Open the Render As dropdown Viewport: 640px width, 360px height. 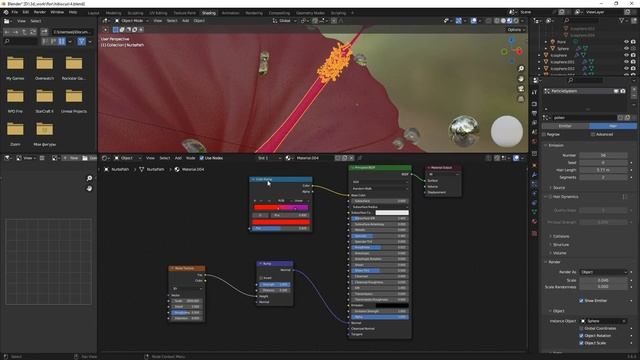point(604,272)
